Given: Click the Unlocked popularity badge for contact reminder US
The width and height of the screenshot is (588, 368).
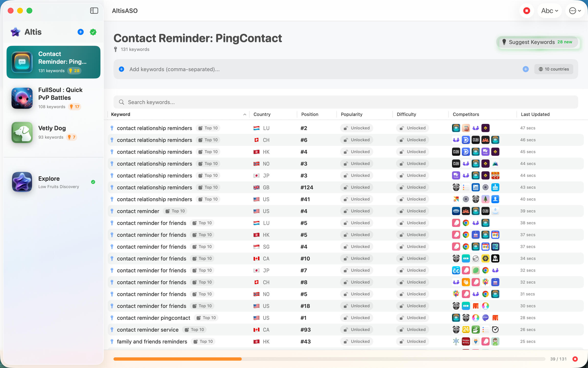Looking at the screenshot, I should pos(356,211).
